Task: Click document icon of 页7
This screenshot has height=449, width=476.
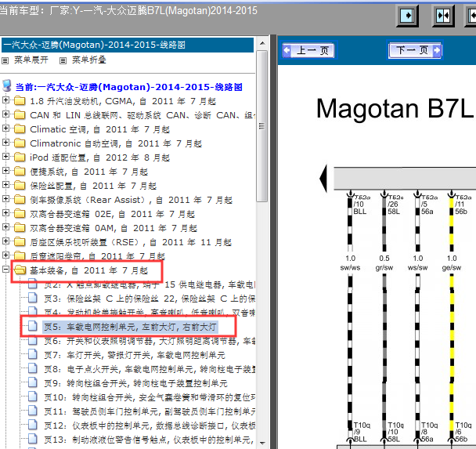Action: tap(32, 354)
